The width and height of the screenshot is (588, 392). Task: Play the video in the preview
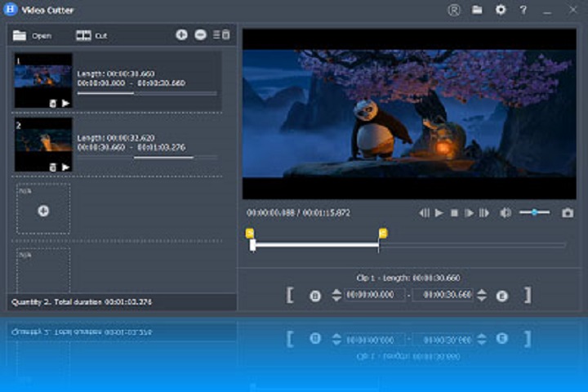coord(439,212)
